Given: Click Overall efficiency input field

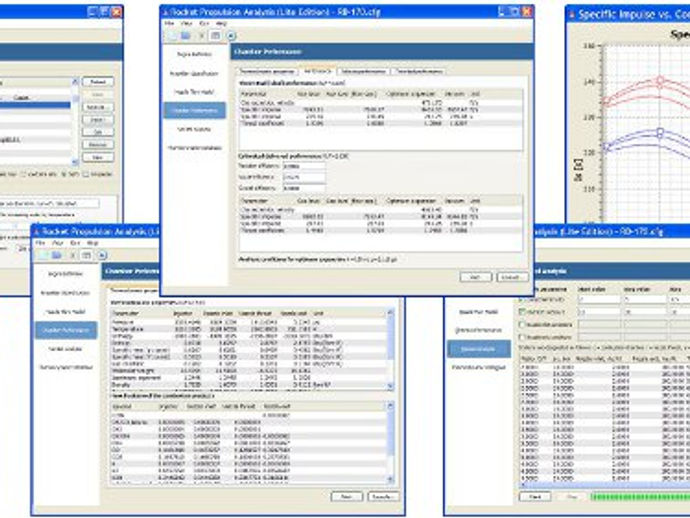Looking at the screenshot, I should point(304,188).
